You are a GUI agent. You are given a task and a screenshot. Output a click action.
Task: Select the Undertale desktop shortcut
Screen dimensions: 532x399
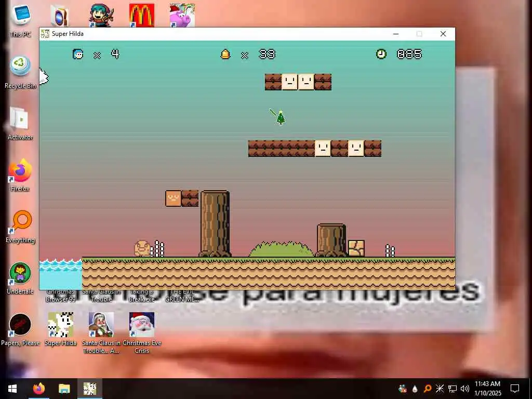[x=20, y=278]
